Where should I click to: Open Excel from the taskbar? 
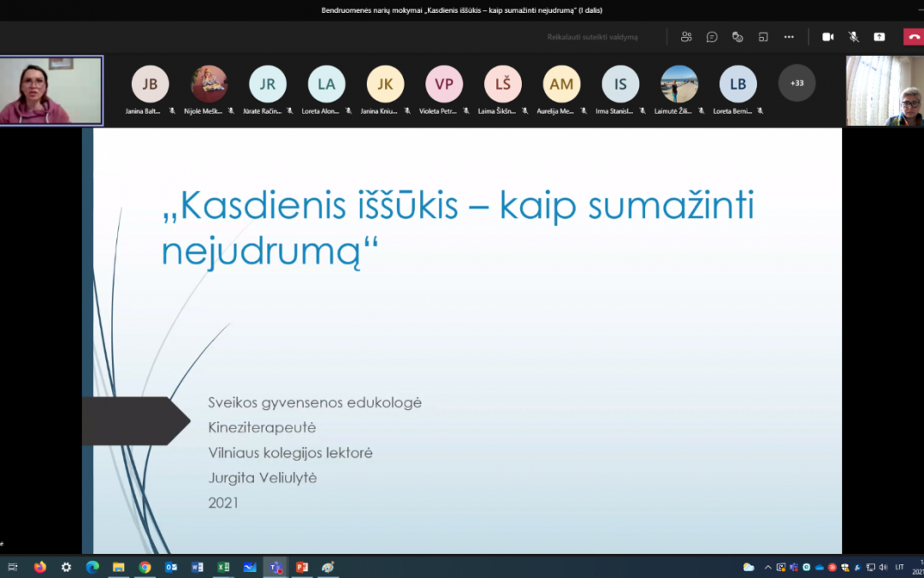(x=223, y=568)
